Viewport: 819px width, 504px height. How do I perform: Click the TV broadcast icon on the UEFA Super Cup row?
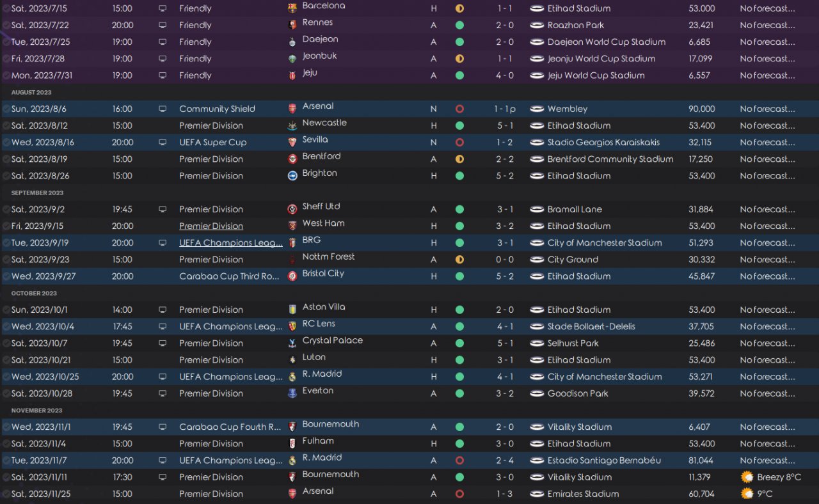click(163, 142)
